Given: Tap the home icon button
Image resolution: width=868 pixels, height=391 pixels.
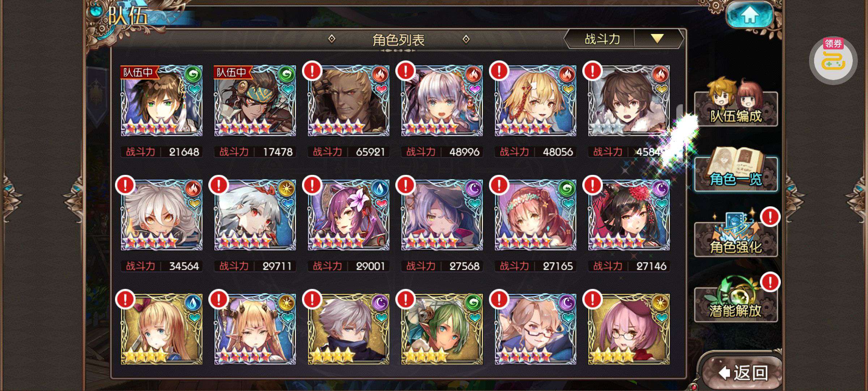Looking at the screenshot, I should coord(750,15).
